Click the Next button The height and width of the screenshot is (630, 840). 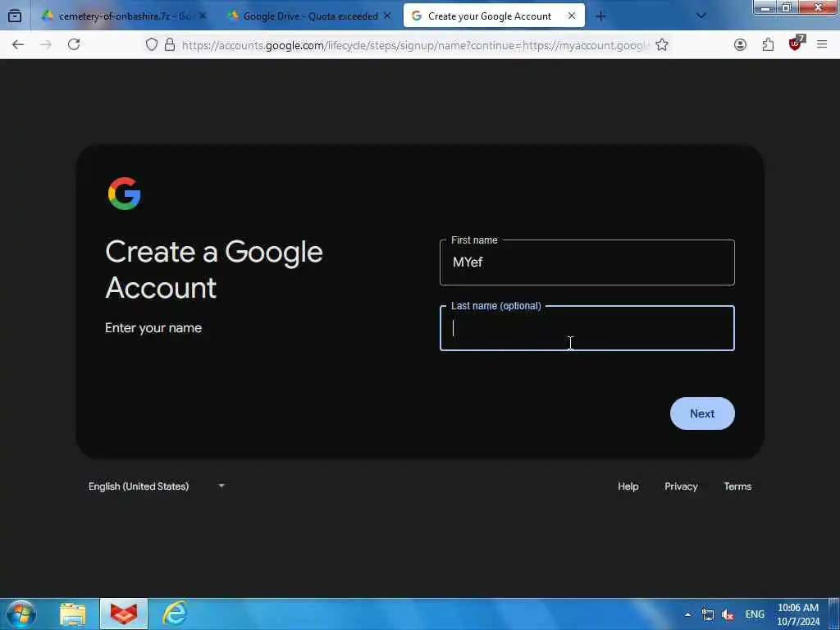tap(702, 413)
